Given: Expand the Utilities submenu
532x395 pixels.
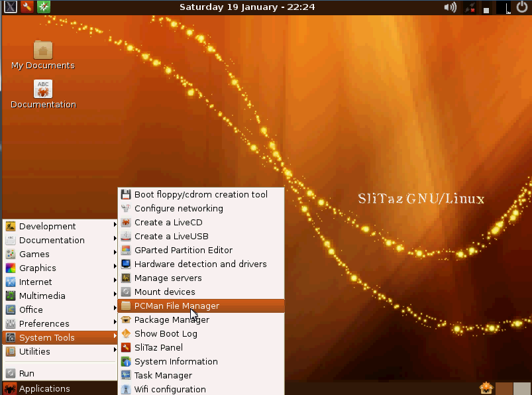Looking at the screenshot, I should [60, 351].
